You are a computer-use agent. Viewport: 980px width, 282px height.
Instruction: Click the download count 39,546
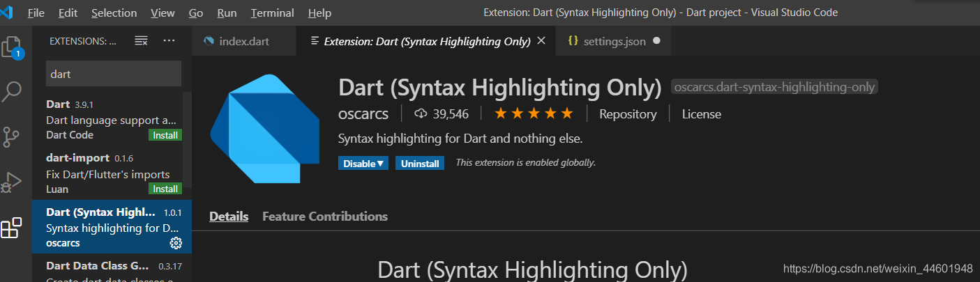(442, 113)
